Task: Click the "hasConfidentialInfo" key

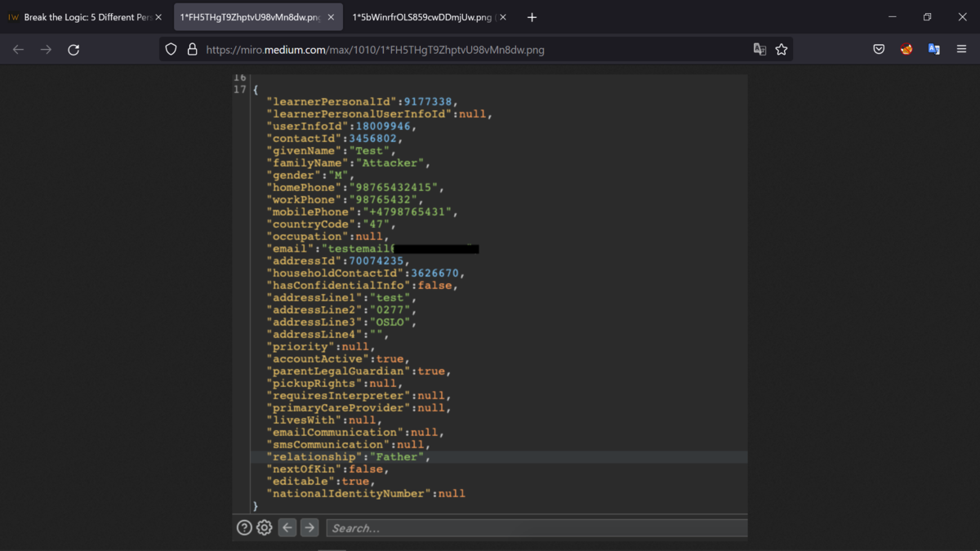Action: (x=341, y=285)
